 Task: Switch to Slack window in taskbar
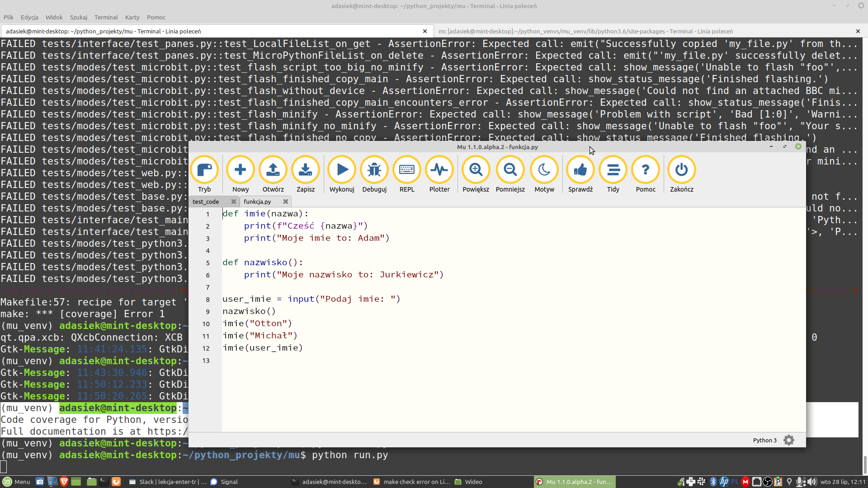[167, 482]
